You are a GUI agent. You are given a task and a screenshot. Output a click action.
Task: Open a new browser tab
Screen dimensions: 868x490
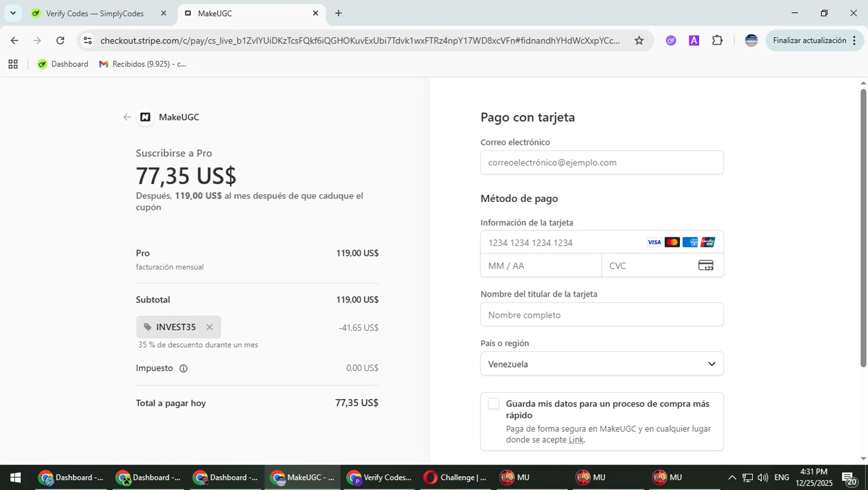(339, 13)
